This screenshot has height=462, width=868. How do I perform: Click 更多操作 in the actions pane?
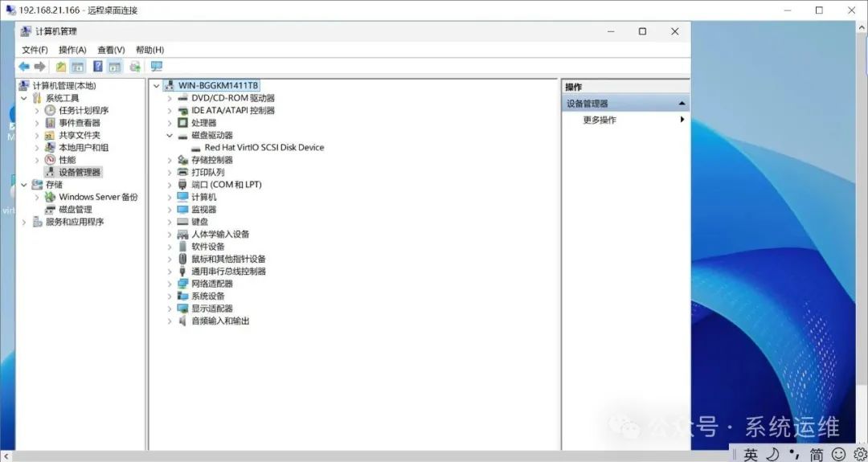click(600, 120)
